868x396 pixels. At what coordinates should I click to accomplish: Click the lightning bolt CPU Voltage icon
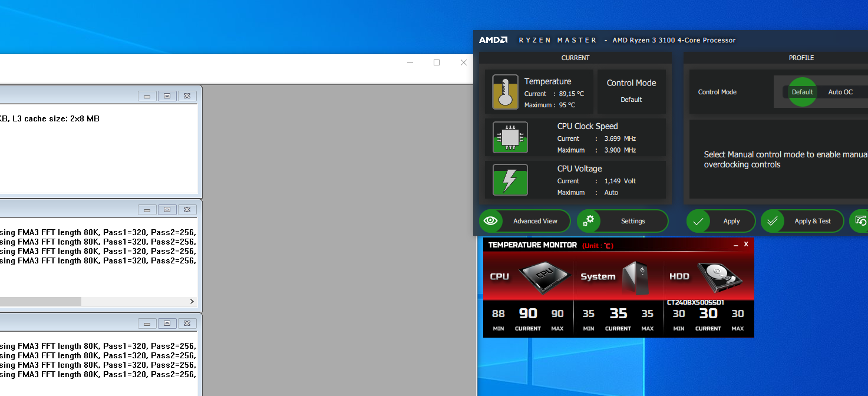(510, 180)
